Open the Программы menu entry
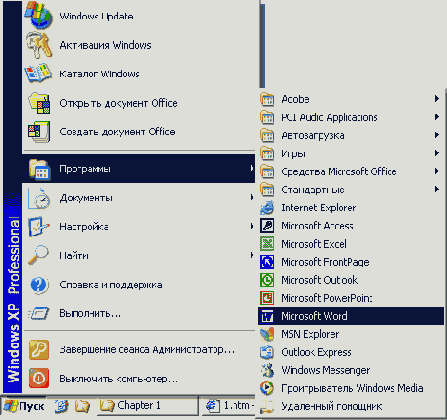Viewport: 447px width, 420px height. [x=139, y=169]
